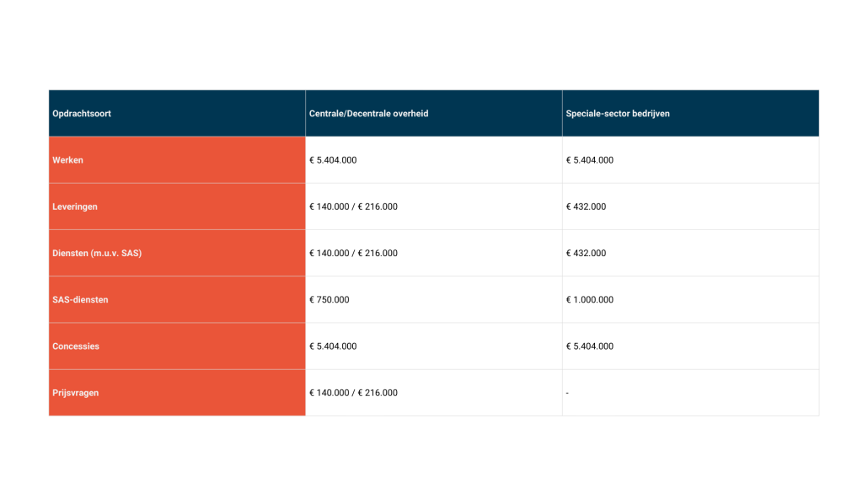Click the SAS-diensten row label
This screenshot has width=868, height=488.
click(x=80, y=300)
